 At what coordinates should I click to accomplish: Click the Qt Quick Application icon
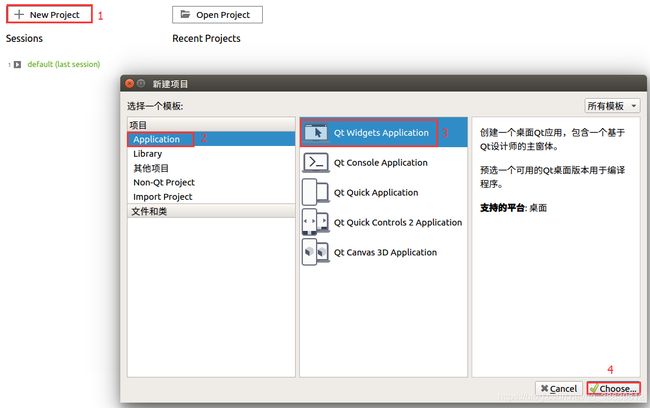[x=316, y=192]
